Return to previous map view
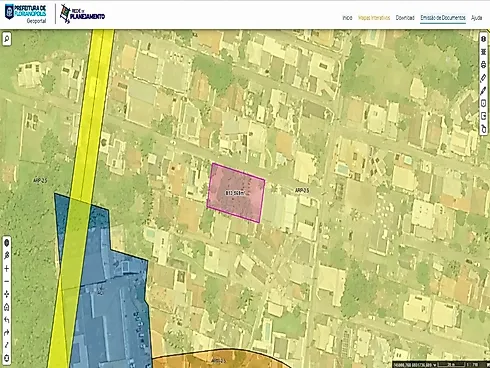The width and height of the screenshot is (490, 368). pos(6,320)
